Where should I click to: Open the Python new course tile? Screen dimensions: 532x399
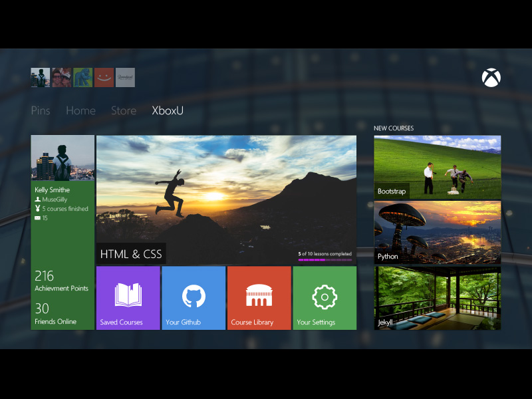[x=438, y=232]
